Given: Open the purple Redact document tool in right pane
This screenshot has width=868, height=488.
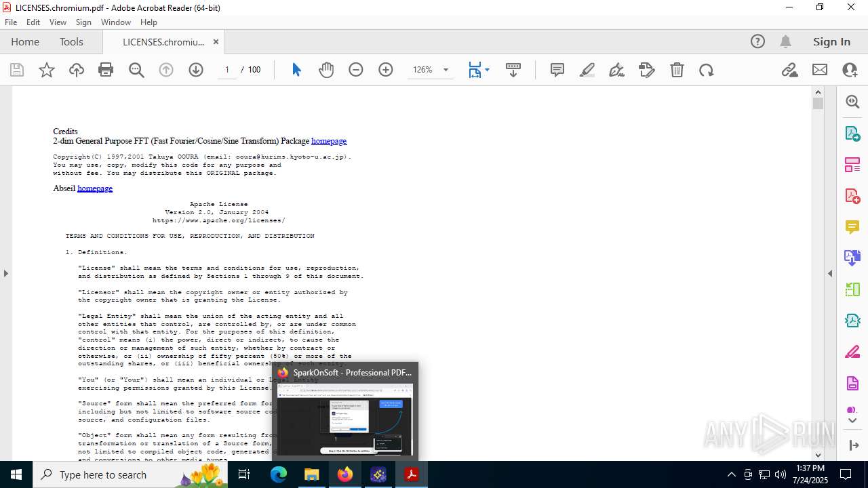Looking at the screenshot, I should 852,383.
